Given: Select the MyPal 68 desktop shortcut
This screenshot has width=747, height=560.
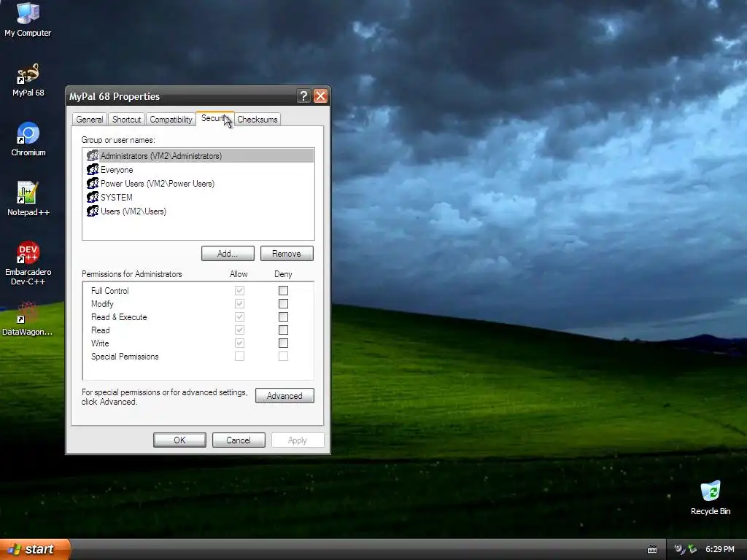Looking at the screenshot, I should click(28, 80).
